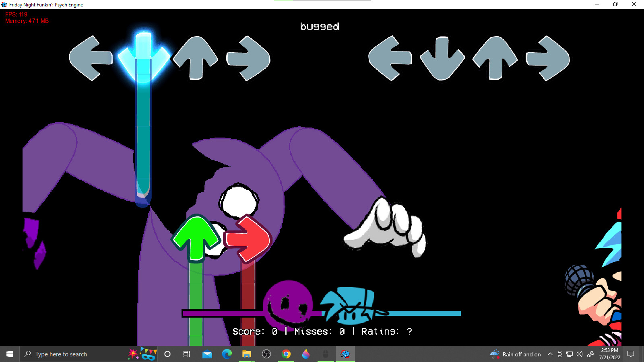Click the player's down strum arrow

point(442,59)
